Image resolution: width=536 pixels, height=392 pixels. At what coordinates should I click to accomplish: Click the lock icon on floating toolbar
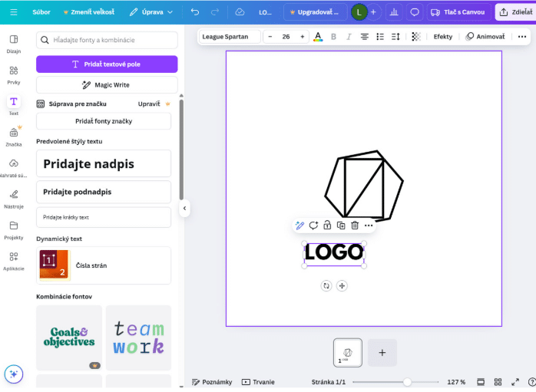pos(327,225)
